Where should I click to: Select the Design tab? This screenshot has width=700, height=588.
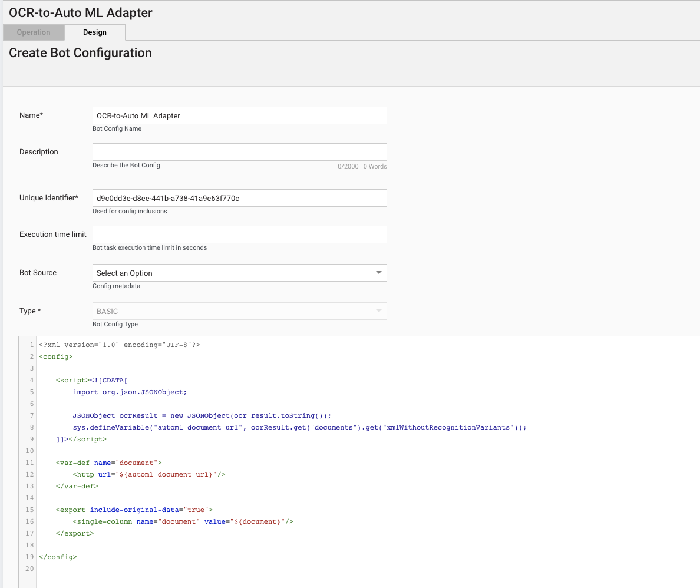pyautogui.click(x=95, y=32)
